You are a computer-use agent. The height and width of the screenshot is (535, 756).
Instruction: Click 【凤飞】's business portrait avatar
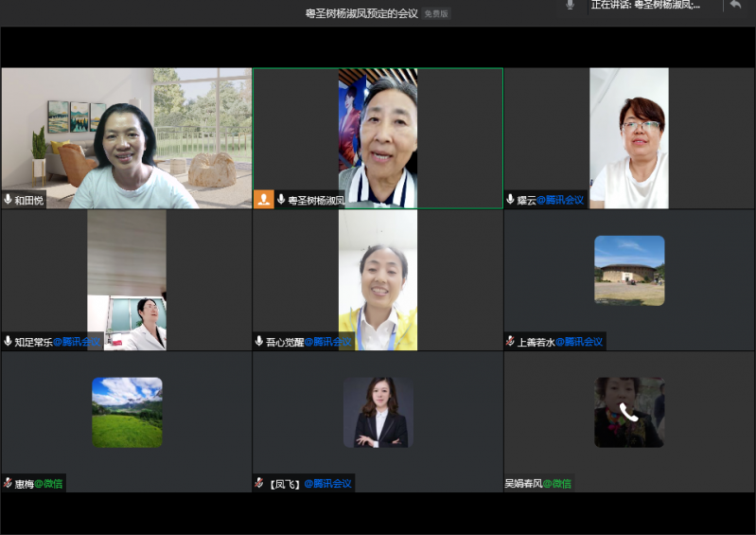tap(378, 412)
